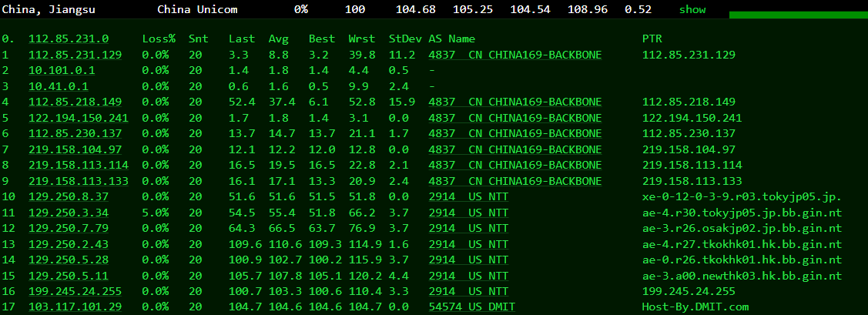868x315 pixels.
Task: Open AS 2914 NTT link in hop 16 row
Action: pos(468,291)
